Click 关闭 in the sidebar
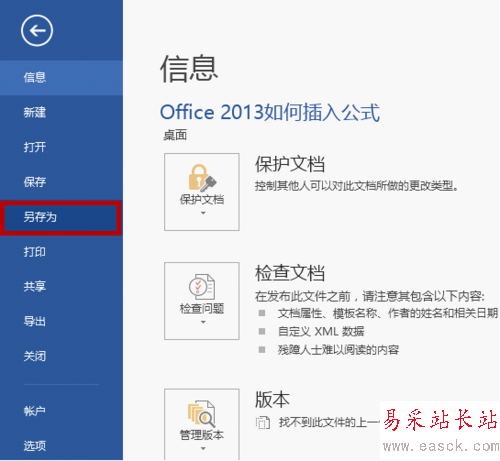The image size is (500, 461). click(61, 357)
